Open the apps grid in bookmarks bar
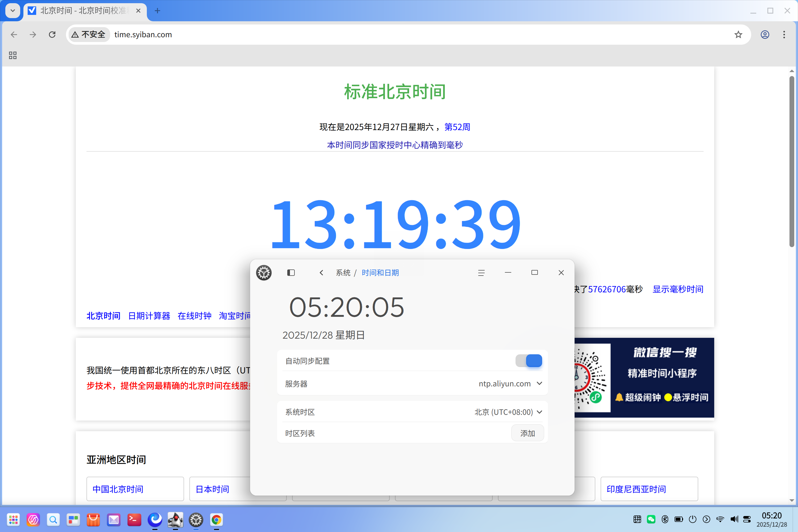This screenshot has height=532, width=798. [13, 55]
